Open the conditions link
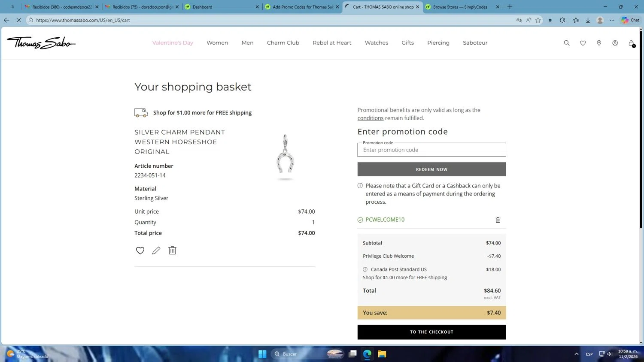The width and height of the screenshot is (644, 362). tap(371, 118)
